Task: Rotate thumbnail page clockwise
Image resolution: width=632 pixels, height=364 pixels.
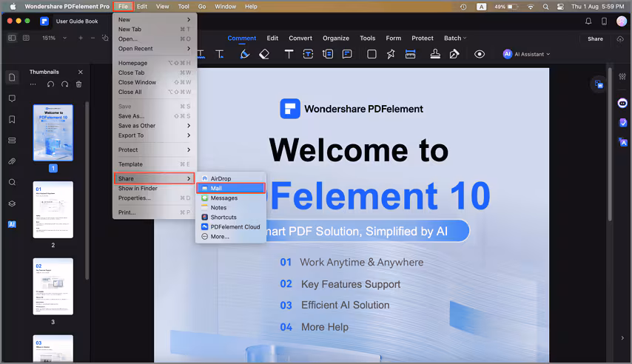Action: pyautogui.click(x=64, y=84)
